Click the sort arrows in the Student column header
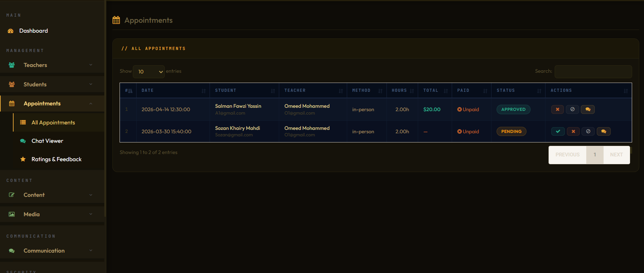Viewport: 644px width, 273px height. tap(273, 91)
